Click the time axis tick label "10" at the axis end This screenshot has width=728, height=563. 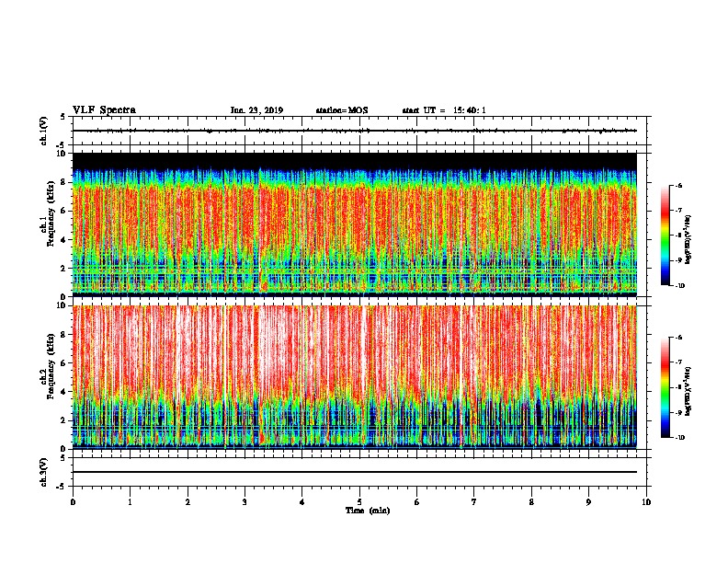point(646,502)
